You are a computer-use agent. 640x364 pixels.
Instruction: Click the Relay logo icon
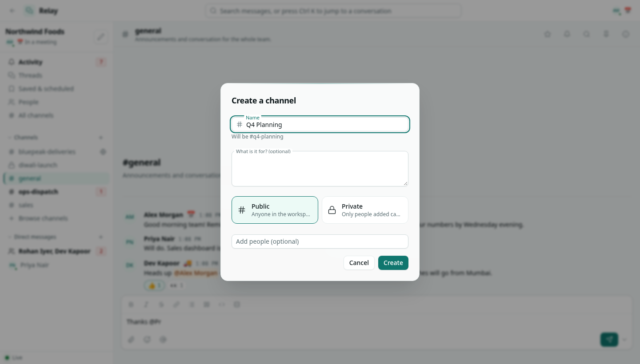pos(29,11)
